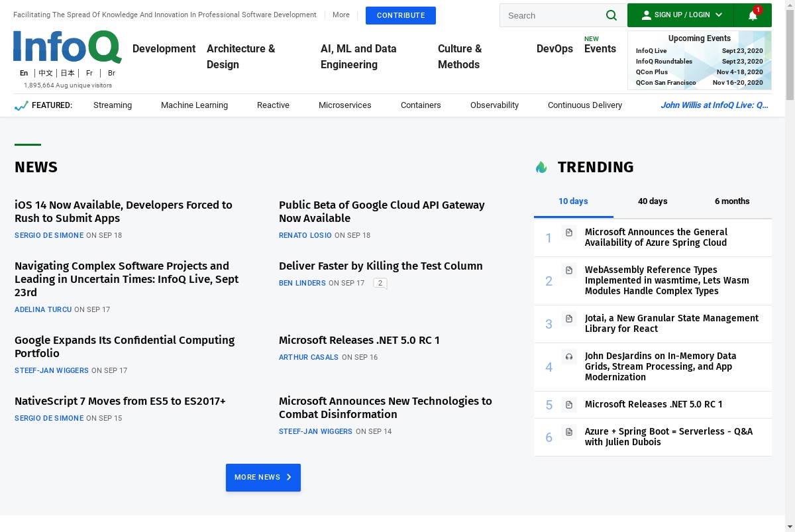The height and width of the screenshot is (532, 795).
Task: Click the Contribute button
Action: [401, 15]
